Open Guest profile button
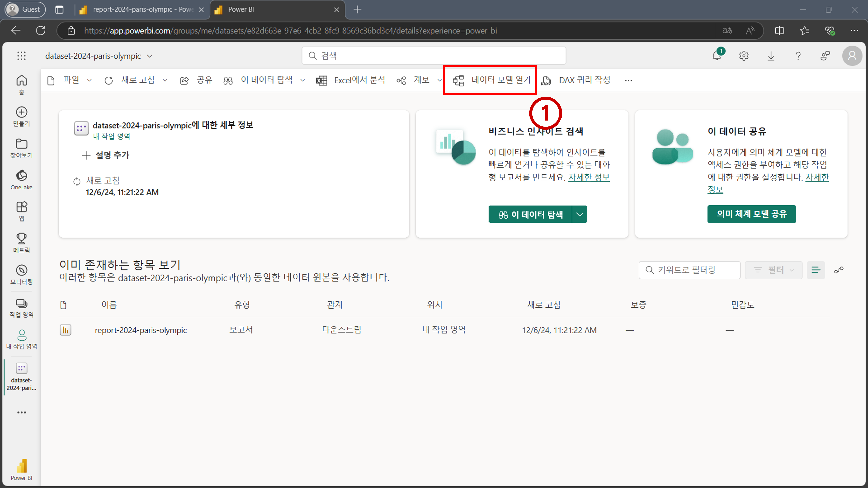Screen dimensions: 868x488 tap(25, 9)
